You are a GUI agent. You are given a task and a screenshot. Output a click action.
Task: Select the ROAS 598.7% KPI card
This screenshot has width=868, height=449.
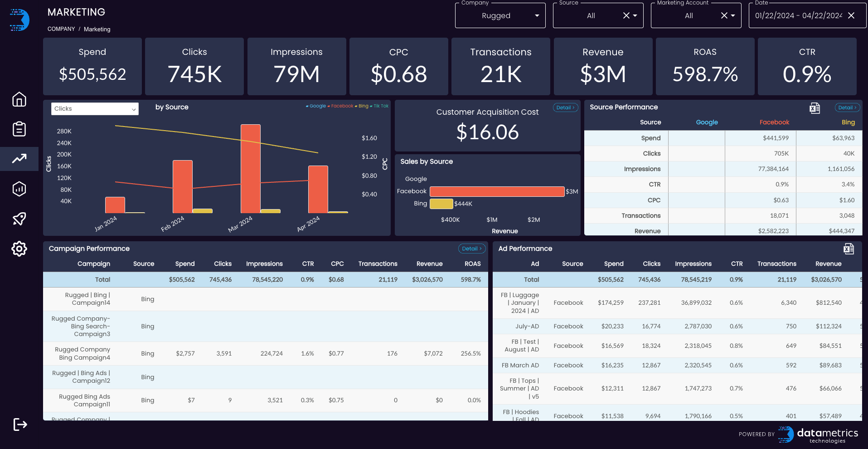pos(705,67)
